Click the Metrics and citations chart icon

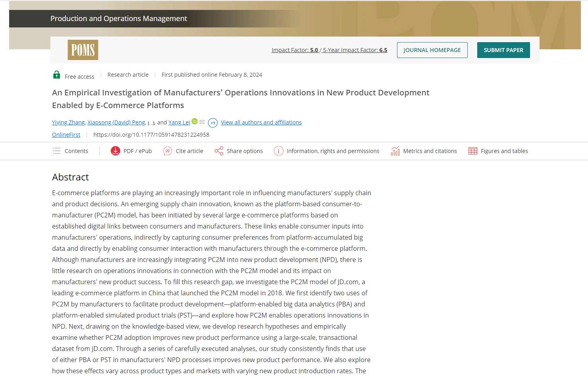pos(395,151)
